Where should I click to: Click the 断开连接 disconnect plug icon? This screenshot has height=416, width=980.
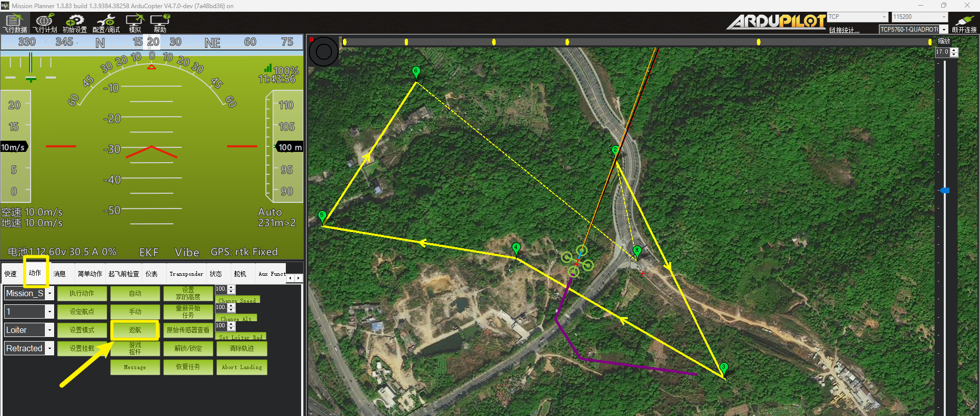pyautogui.click(x=964, y=23)
